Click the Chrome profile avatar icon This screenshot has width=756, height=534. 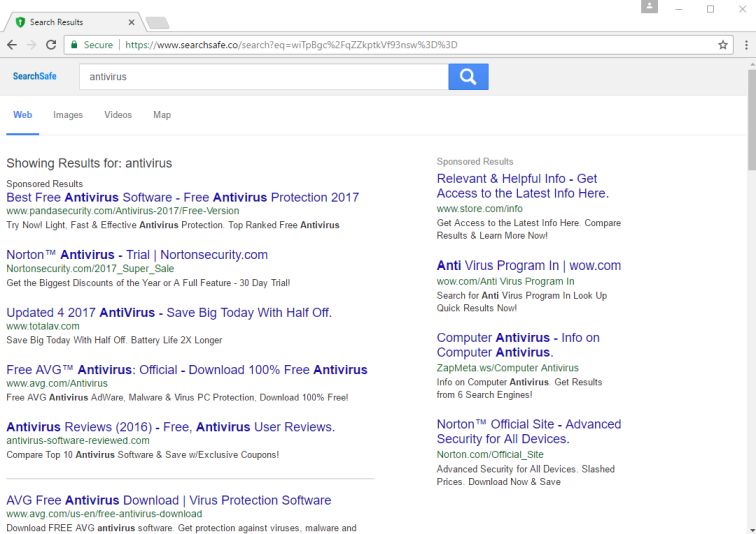point(649,6)
